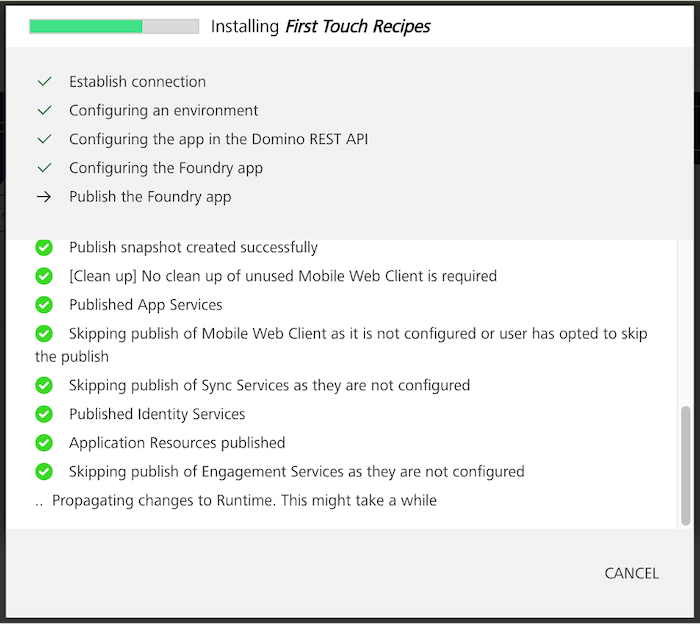This screenshot has width=700, height=624.
Task: Click the log scrollbar thumb
Action: (686, 466)
